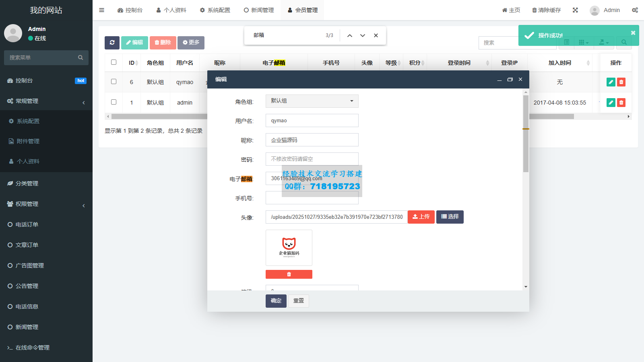Image resolution: width=644 pixels, height=362 pixels.
Task: Dismiss the success notification toast
Action: pos(633,33)
